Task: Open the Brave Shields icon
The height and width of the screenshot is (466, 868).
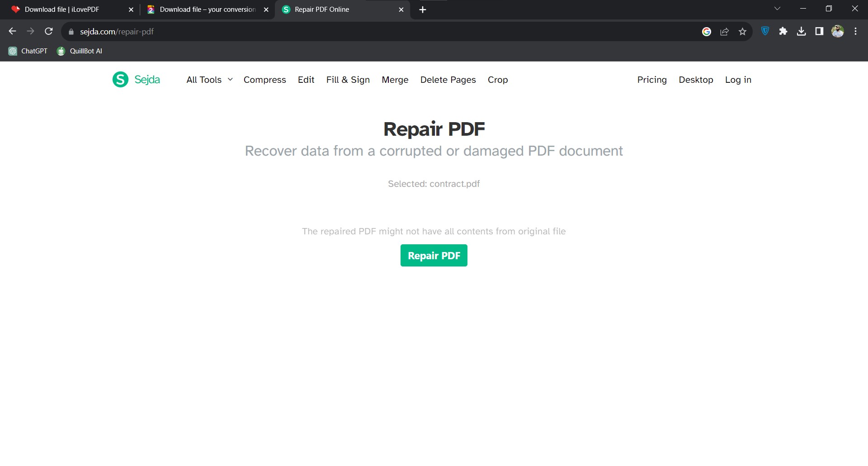Action: point(765,31)
